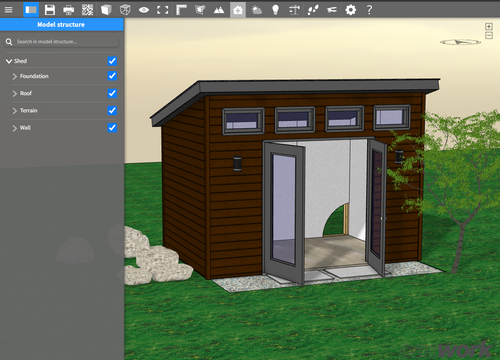The image size is (500, 360).
Task: Expand the Foundation node chevron
Action: click(15, 76)
